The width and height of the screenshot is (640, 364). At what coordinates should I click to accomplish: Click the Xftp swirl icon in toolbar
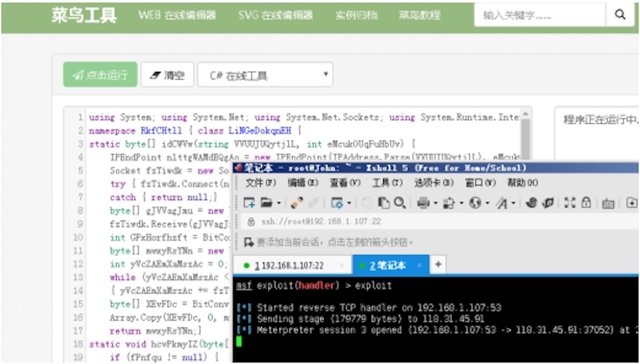click(x=531, y=202)
